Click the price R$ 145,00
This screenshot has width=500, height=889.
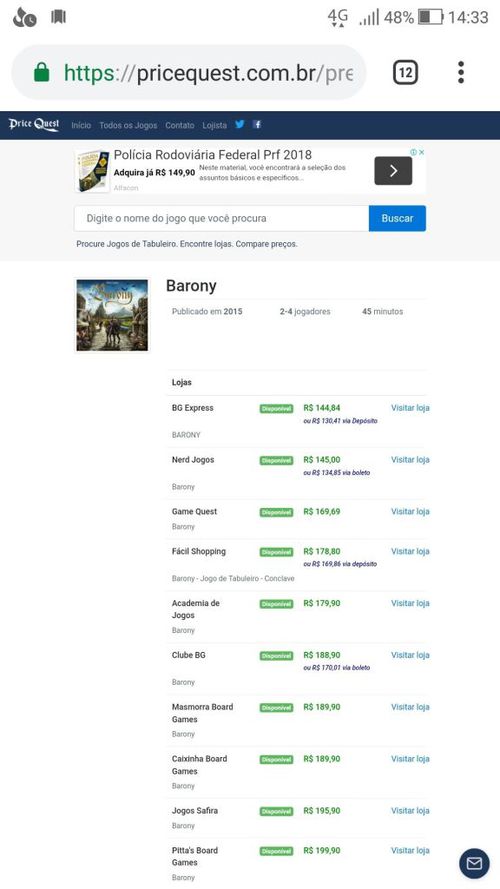[322, 460]
